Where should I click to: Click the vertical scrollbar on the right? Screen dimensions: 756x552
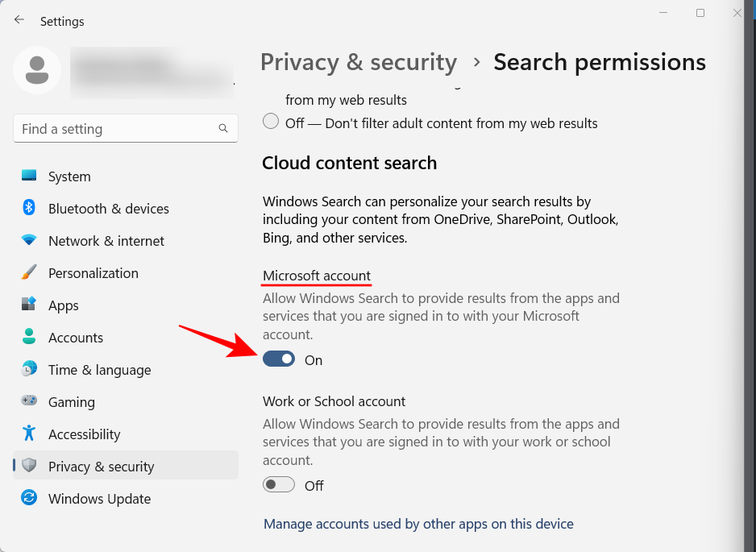[x=750, y=242]
